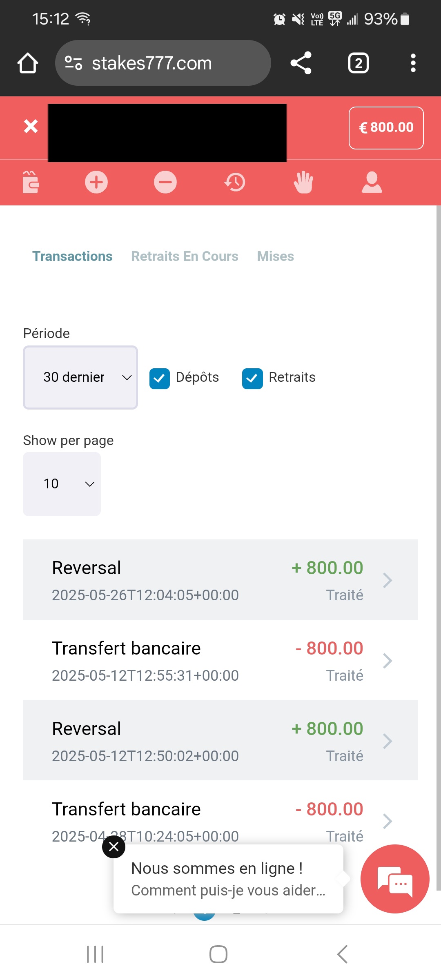Open the transaction history clock icon
This screenshot has width=441, height=980.
pyautogui.click(x=235, y=182)
